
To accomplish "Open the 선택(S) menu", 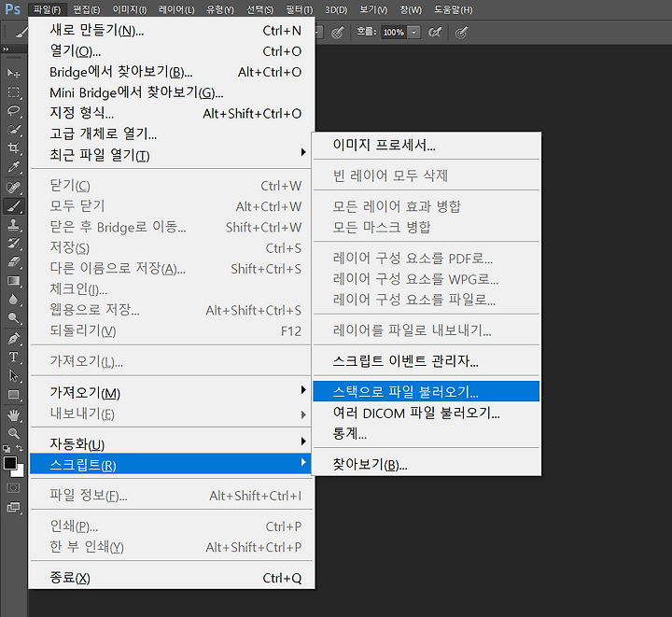I will [x=259, y=9].
